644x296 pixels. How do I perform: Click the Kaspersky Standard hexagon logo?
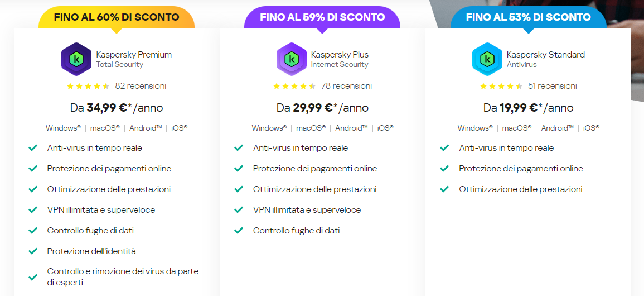487,59
